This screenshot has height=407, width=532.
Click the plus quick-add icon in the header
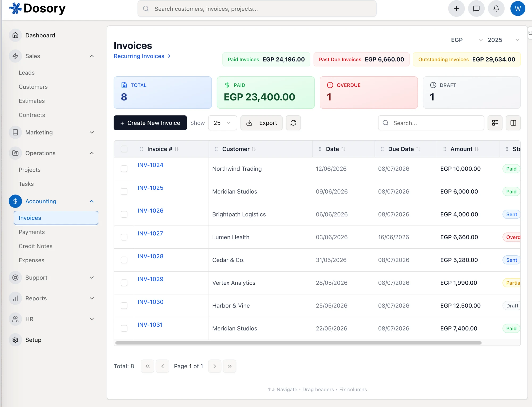tap(456, 9)
